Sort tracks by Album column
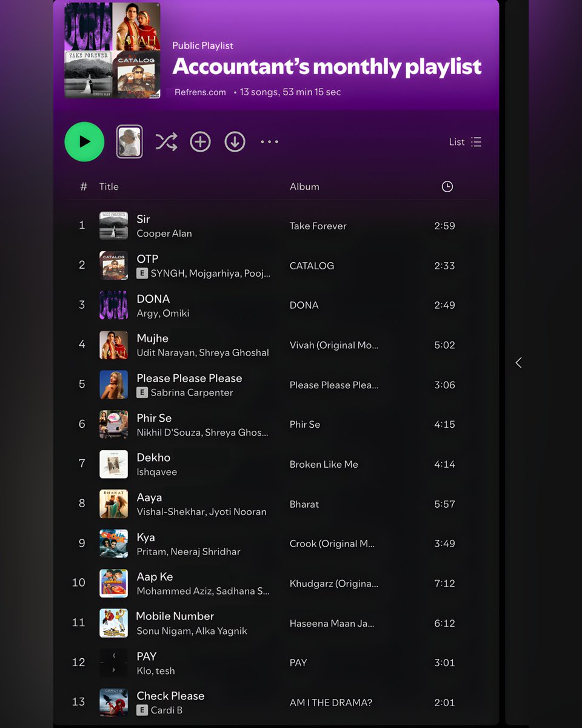Image resolution: width=582 pixels, height=728 pixels. tap(304, 187)
